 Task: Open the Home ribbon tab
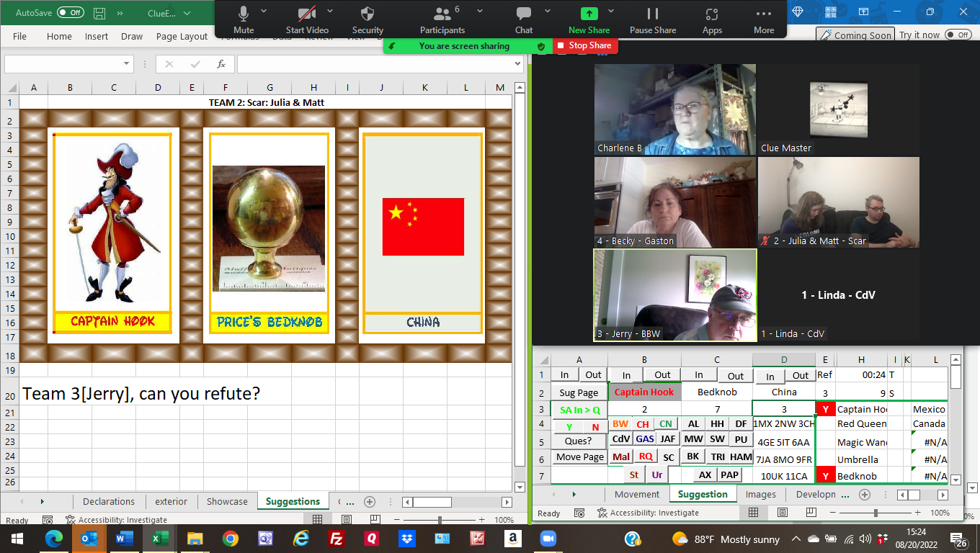pyautogui.click(x=59, y=36)
